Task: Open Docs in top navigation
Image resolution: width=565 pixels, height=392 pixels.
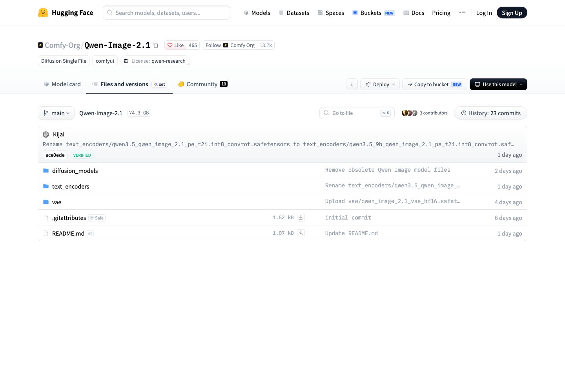Action: coord(414,13)
